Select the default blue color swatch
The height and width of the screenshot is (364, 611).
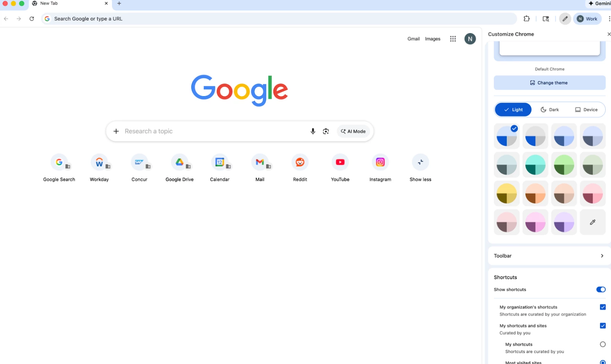[x=507, y=136]
